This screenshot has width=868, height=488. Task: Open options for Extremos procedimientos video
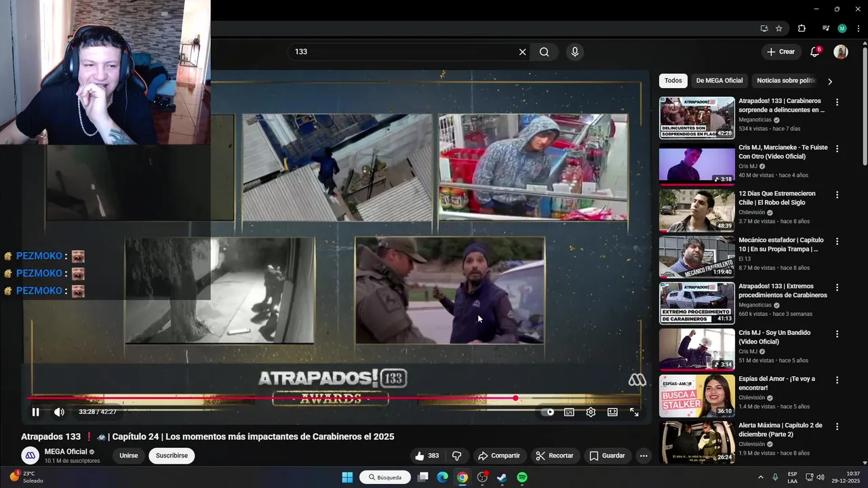tap(837, 287)
